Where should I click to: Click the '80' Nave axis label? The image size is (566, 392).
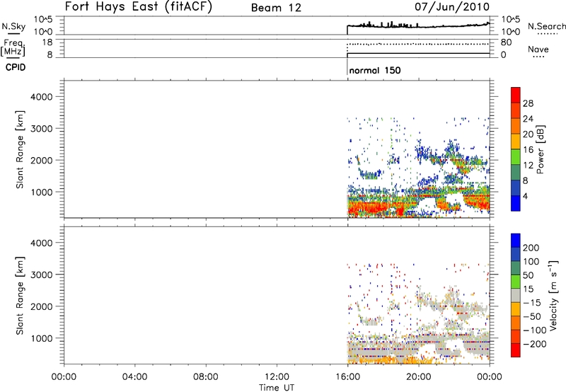tap(506, 42)
